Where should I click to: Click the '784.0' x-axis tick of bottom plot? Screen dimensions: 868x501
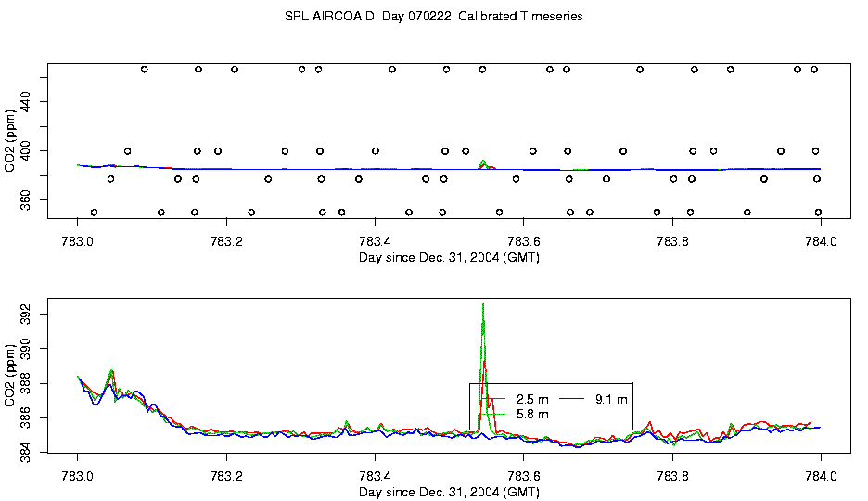pos(821,476)
